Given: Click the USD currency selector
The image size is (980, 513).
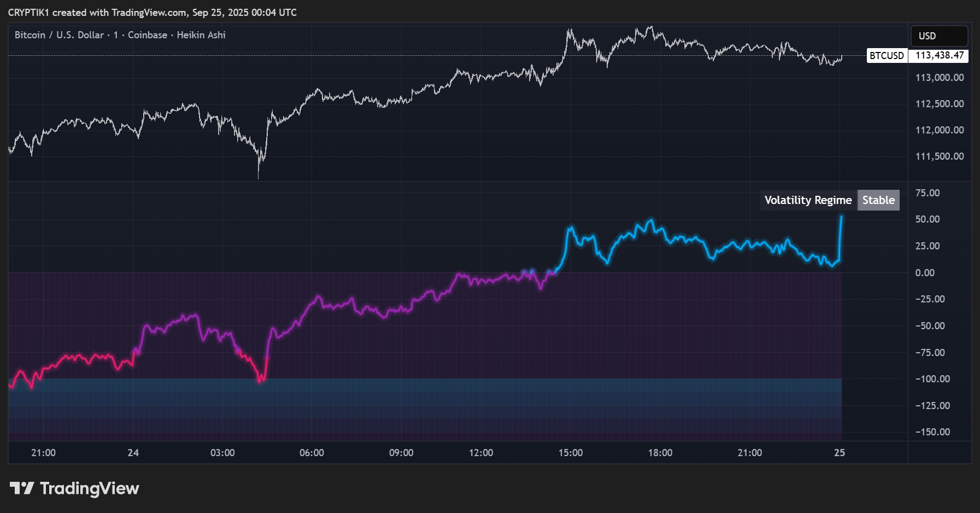Looking at the screenshot, I should tap(939, 36).
